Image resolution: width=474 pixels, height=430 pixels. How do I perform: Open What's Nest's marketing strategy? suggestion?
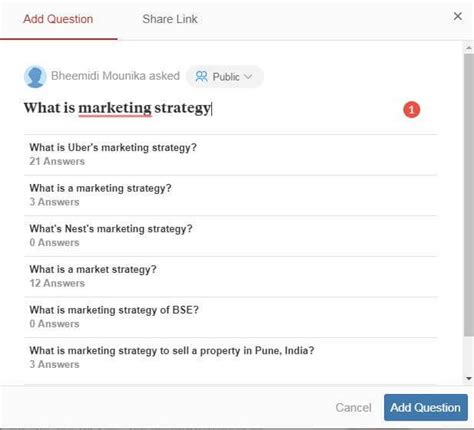pos(231,236)
